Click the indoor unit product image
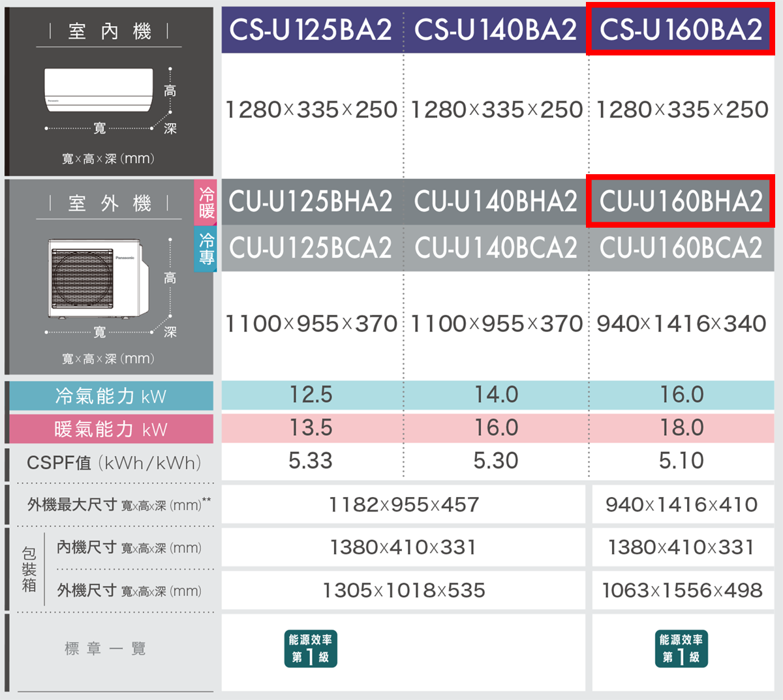This screenshot has height=700, width=783. pyautogui.click(x=99, y=90)
